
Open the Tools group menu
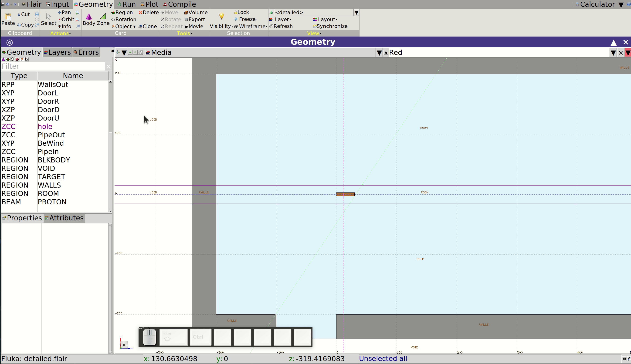tap(184, 33)
